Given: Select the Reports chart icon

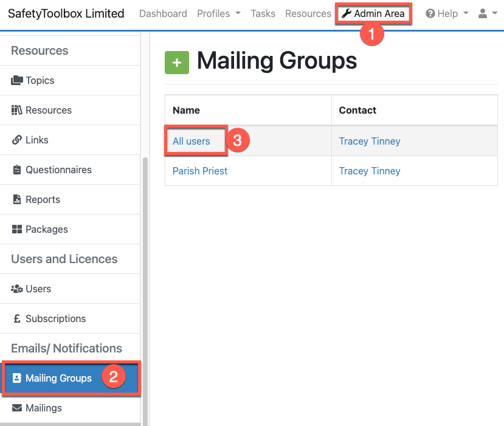Looking at the screenshot, I should pos(17,199).
